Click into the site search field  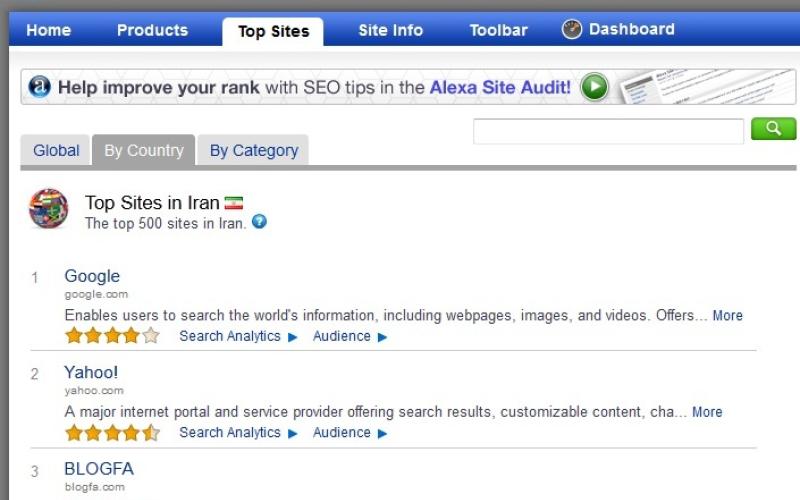608,130
